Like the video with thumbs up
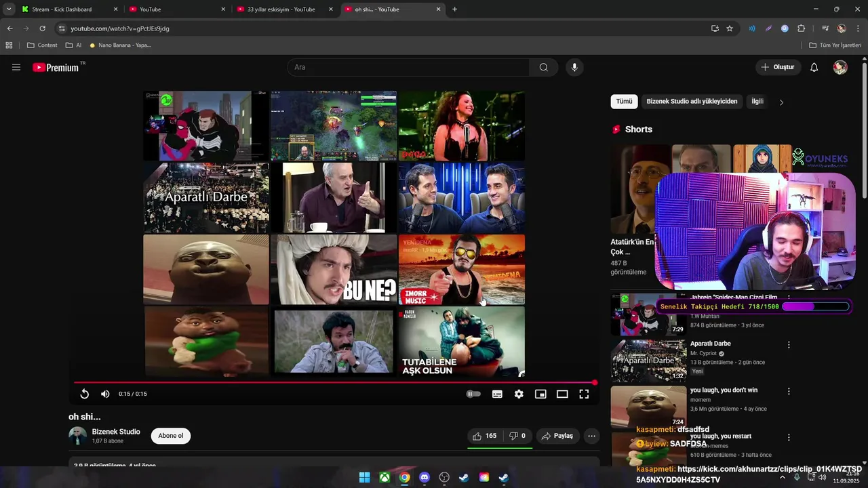The width and height of the screenshot is (868, 488). [x=485, y=436]
